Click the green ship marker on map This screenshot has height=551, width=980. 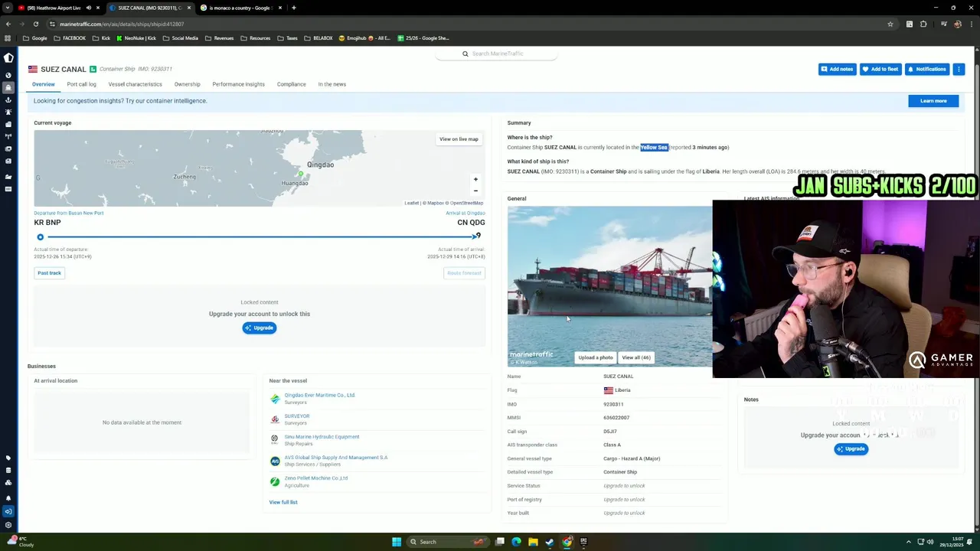(301, 175)
